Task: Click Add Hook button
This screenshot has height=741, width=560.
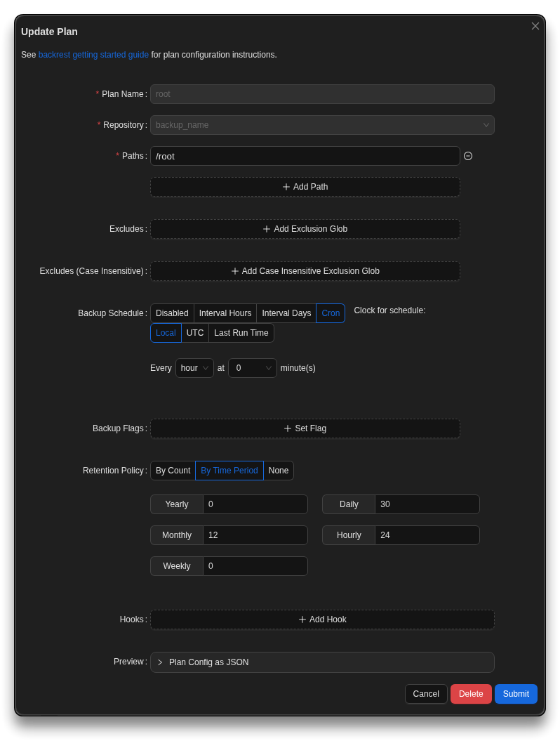Action: 322,619
